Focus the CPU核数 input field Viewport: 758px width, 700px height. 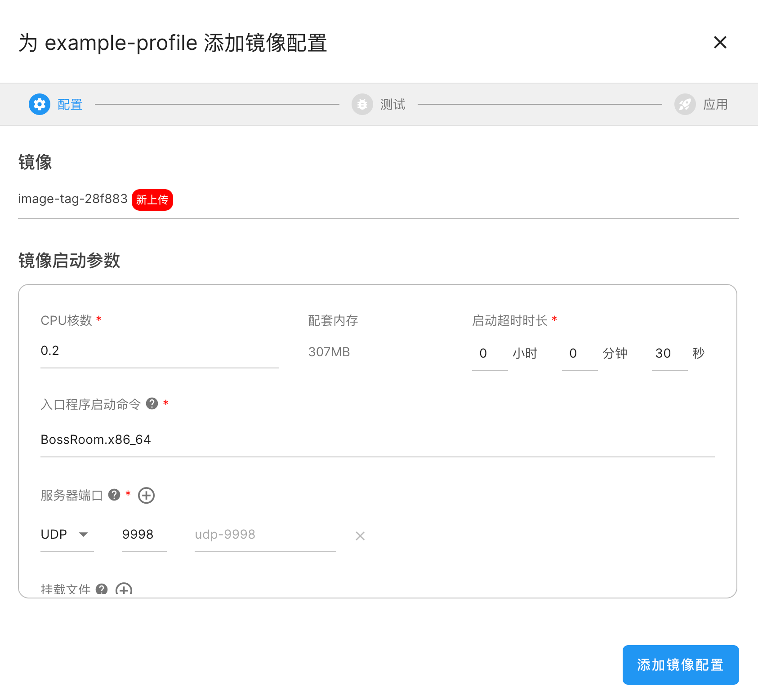pos(159,351)
